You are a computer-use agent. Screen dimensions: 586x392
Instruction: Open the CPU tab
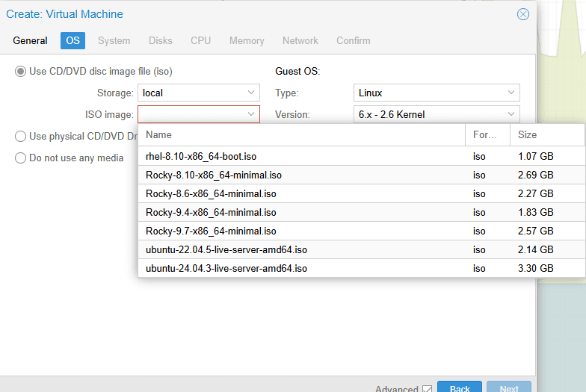click(200, 40)
